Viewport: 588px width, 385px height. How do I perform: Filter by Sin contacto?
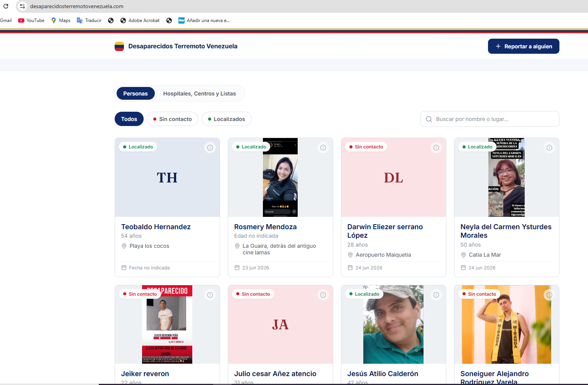pos(173,119)
